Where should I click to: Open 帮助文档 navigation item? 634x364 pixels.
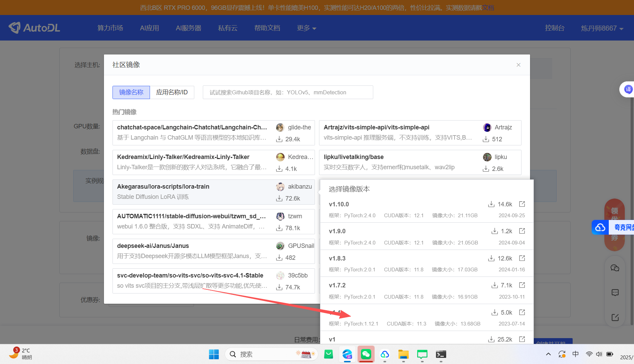[x=267, y=28]
